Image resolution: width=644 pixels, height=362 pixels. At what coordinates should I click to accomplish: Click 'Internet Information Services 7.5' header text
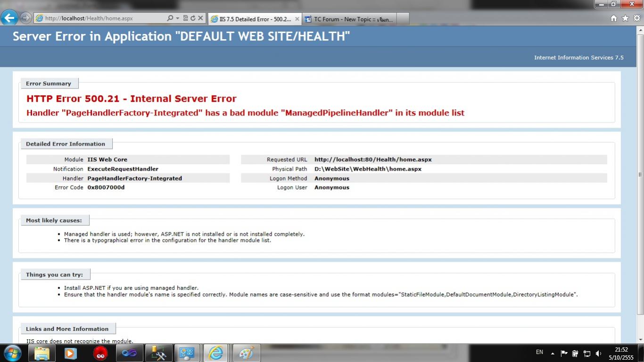[x=578, y=58]
